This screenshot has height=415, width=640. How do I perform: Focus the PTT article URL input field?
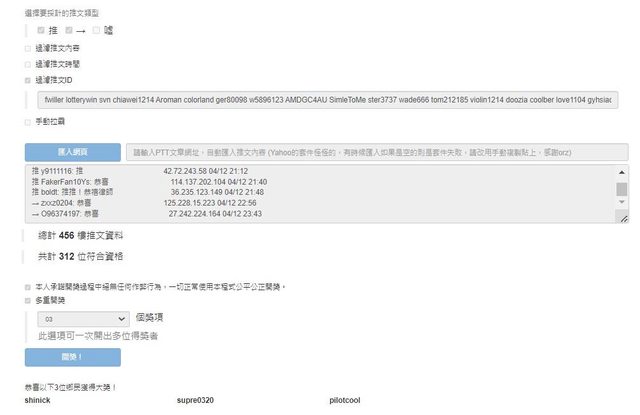coord(378,152)
